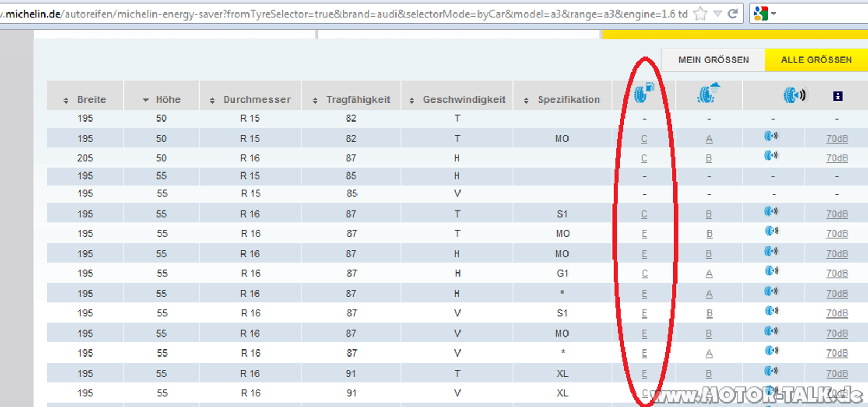The height and width of the screenshot is (407, 868).
Task: Sort the table by Tragfähigkeit column
Action: tap(352, 99)
